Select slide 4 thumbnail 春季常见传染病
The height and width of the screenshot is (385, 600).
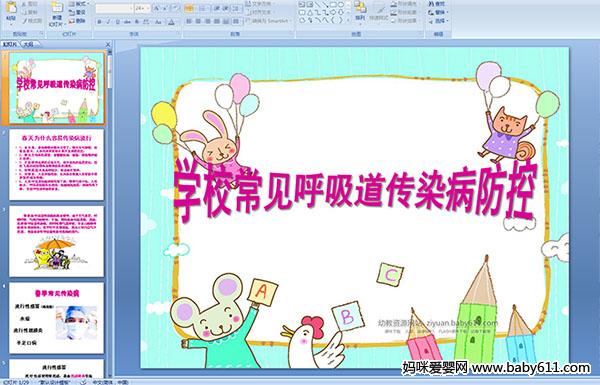57,318
